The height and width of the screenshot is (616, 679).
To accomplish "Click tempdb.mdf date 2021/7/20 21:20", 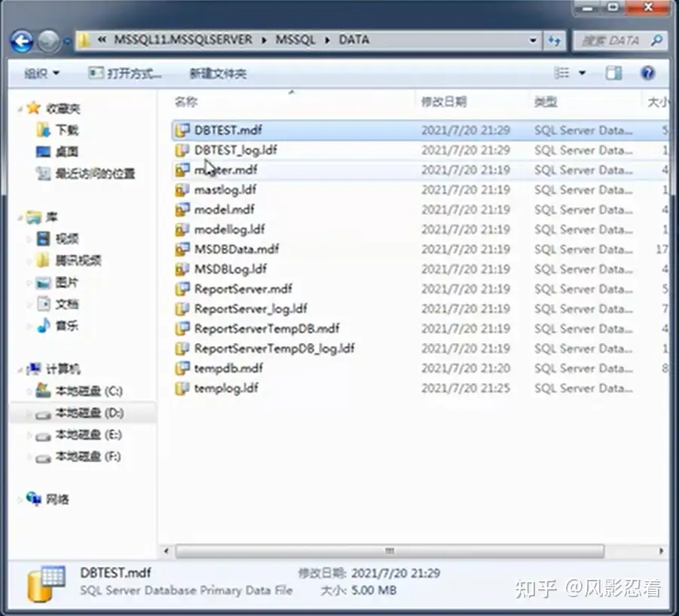I will (466, 368).
